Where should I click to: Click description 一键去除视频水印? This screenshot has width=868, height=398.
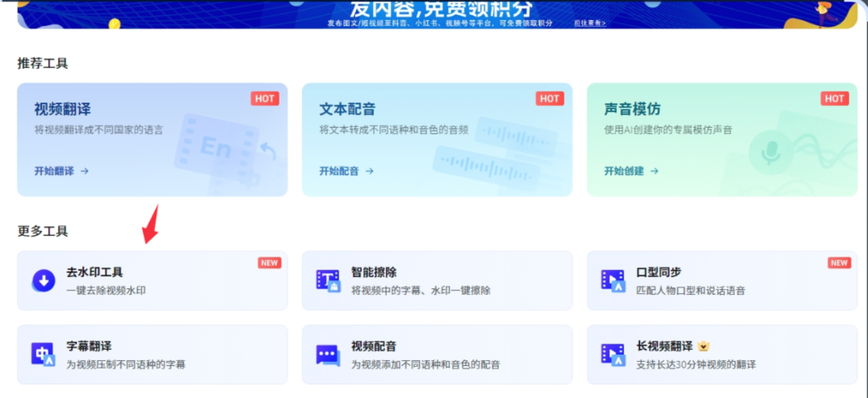tap(106, 290)
